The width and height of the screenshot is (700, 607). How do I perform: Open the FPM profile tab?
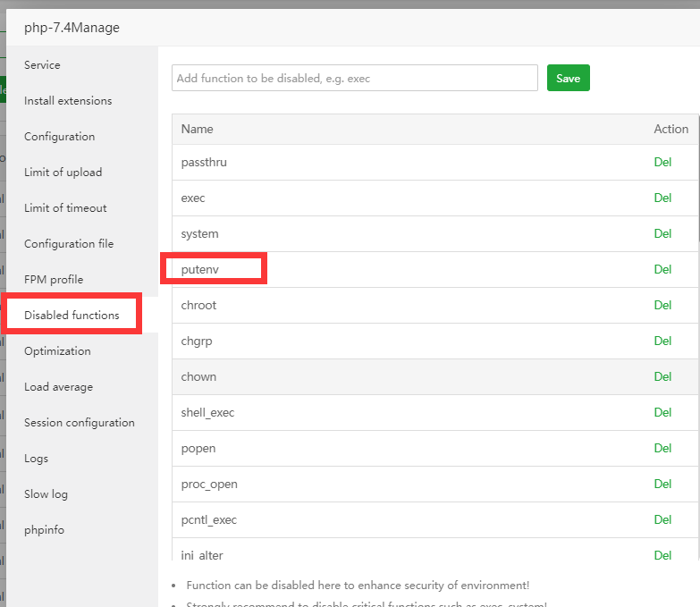point(54,280)
